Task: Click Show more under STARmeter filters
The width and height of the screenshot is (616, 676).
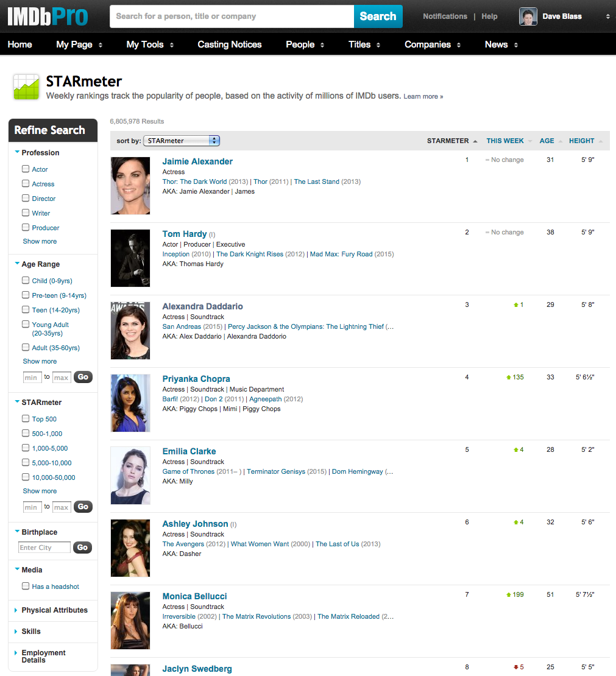Action: pos(40,491)
